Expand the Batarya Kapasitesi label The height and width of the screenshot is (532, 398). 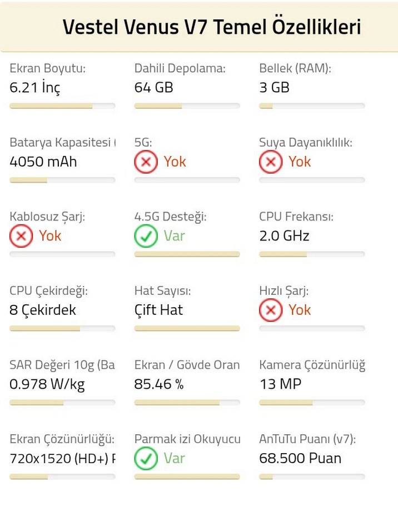click(x=59, y=142)
